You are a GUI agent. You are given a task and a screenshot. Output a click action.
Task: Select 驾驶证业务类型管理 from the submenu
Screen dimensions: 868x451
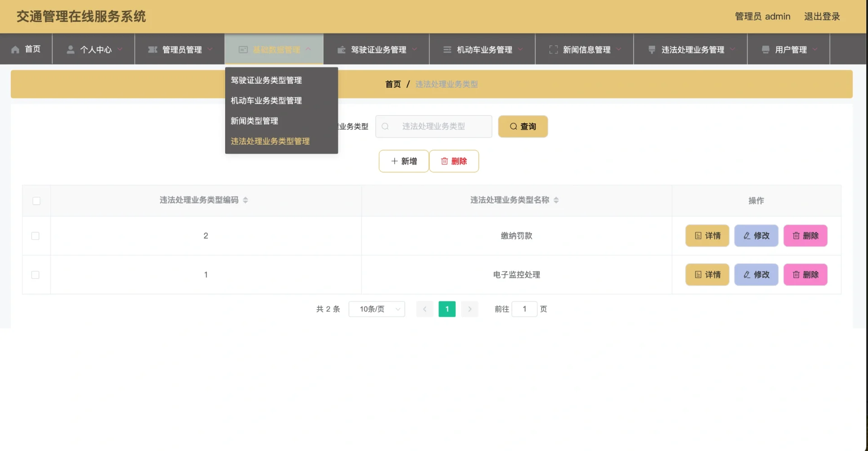click(266, 80)
